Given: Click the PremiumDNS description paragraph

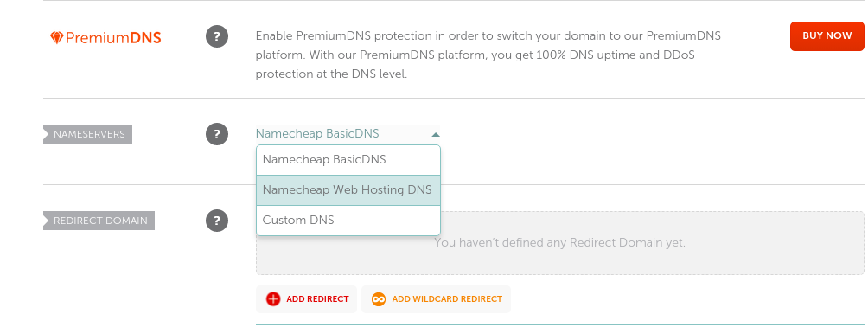Looking at the screenshot, I should [x=488, y=54].
